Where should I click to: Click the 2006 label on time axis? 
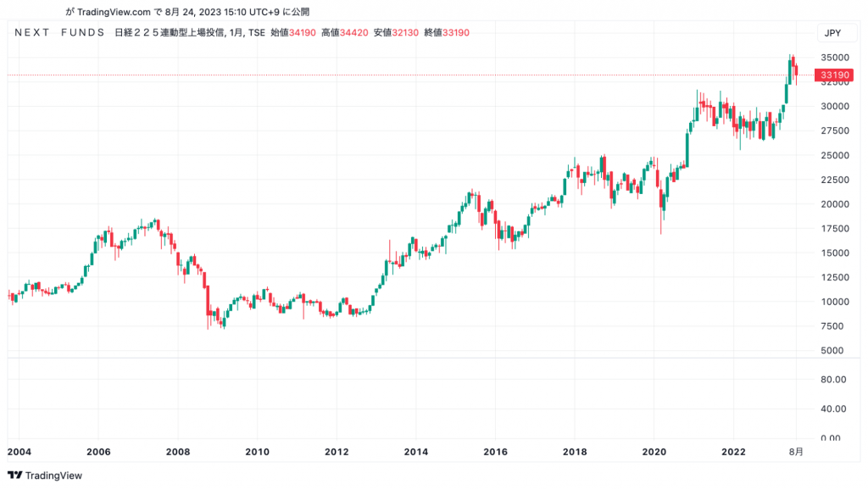click(x=98, y=452)
